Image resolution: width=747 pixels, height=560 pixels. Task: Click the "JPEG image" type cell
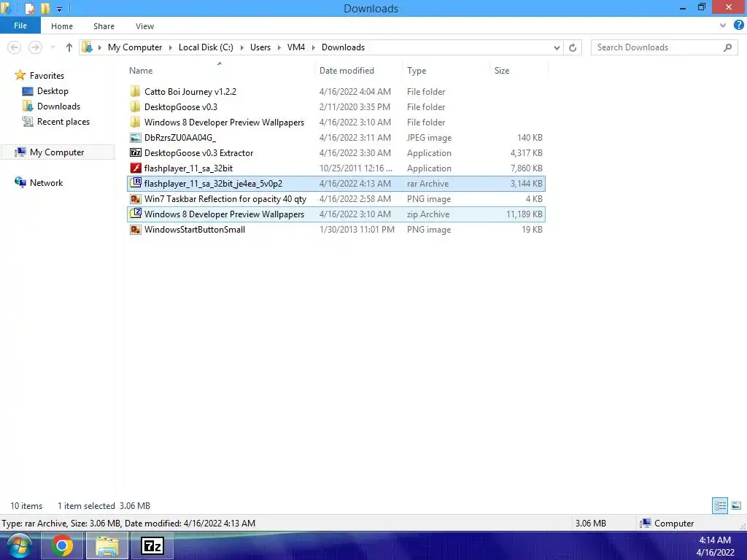pyautogui.click(x=429, y=138)
